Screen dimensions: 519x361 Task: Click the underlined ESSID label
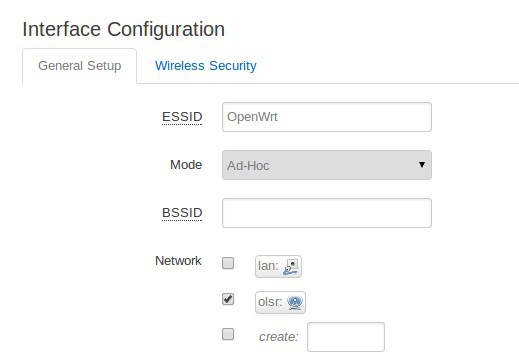(x=182, y=117)
